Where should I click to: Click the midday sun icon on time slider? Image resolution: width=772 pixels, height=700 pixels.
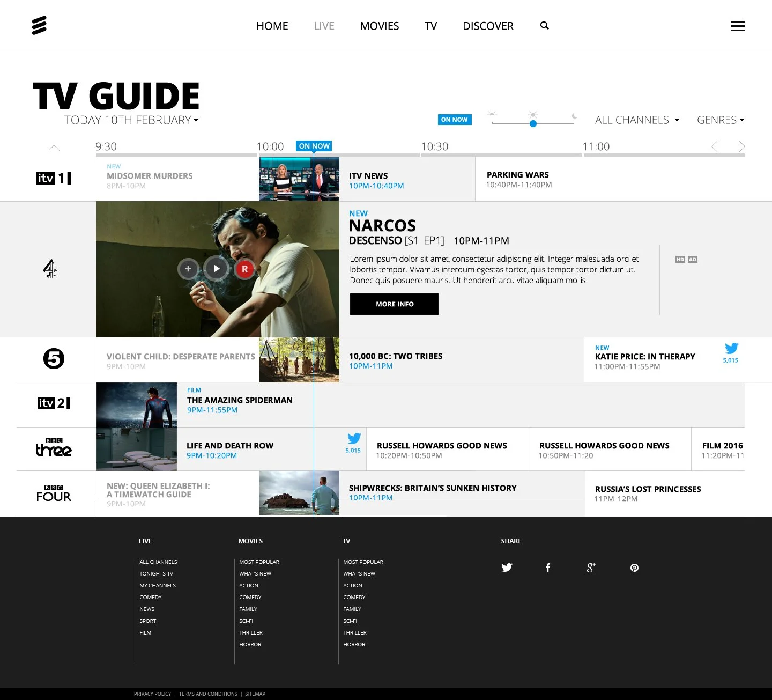click(533, 114)
